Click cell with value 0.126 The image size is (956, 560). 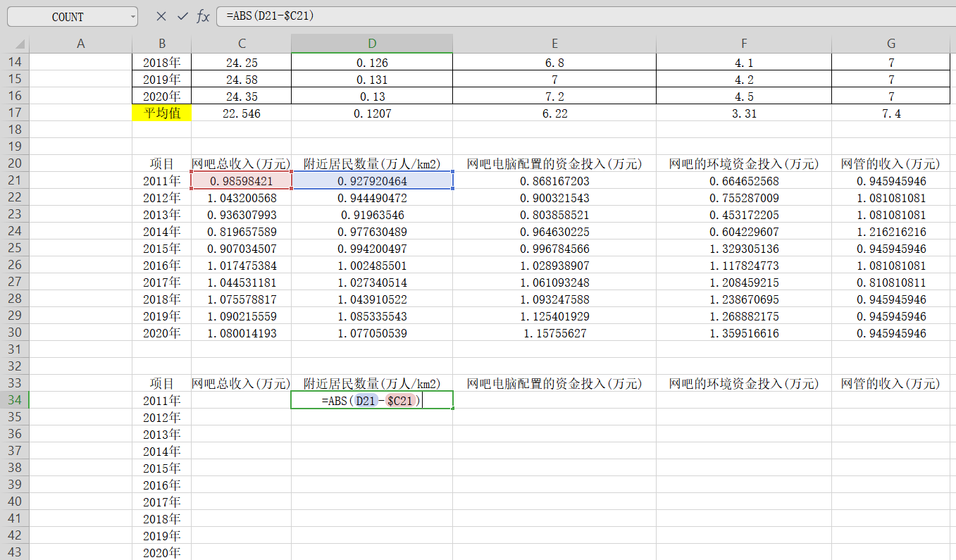pos(372,62)
